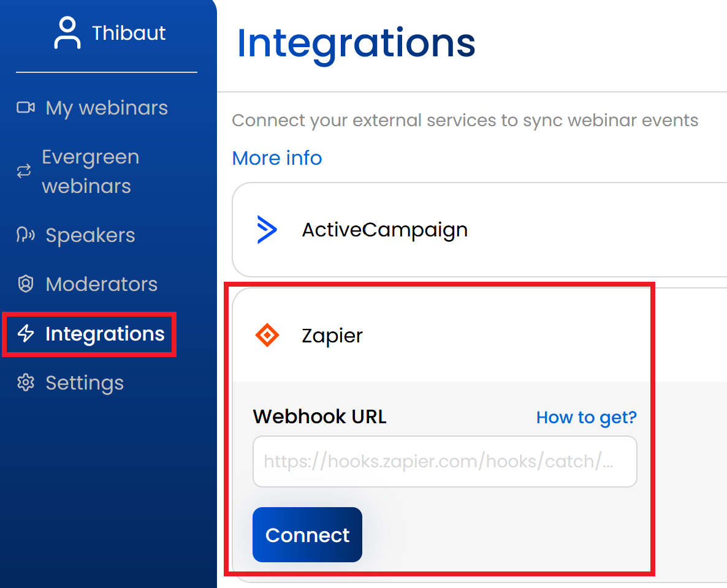Open Settings from the sidebar
Viewport: 727px width, 588px height.
point(85,383)
